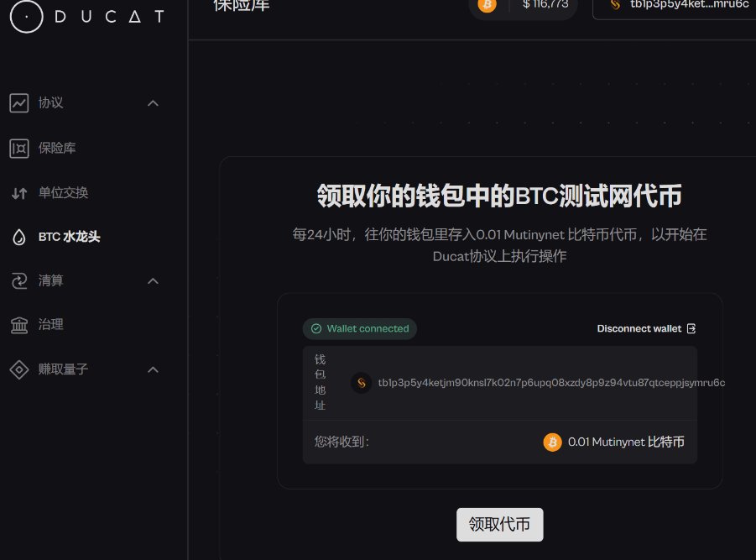Toggle the 赚取量子 chevron

click(x=153, y=370)
